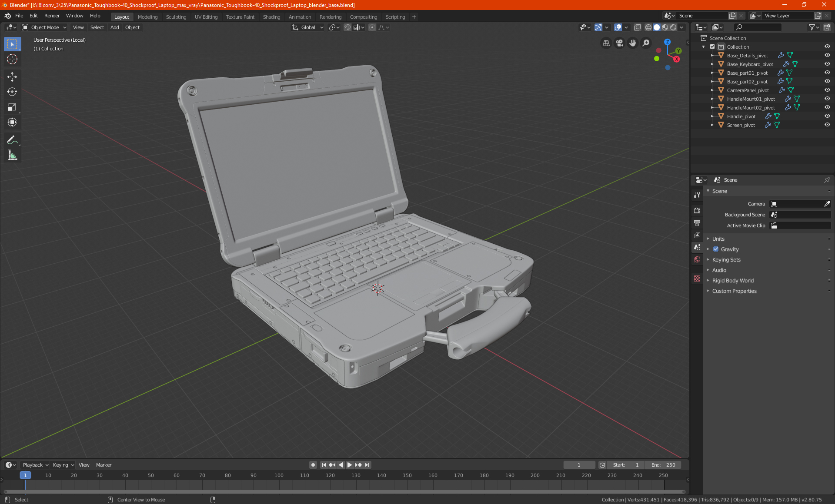Viewport: 835px width, 504px height.
Task: Select the Move tool
Action: point(12,77)
